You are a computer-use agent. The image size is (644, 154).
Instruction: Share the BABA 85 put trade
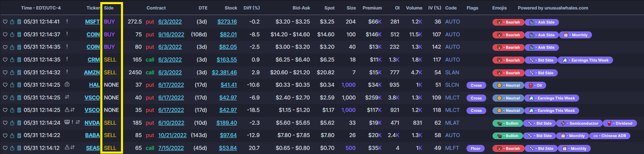[12, 135]
